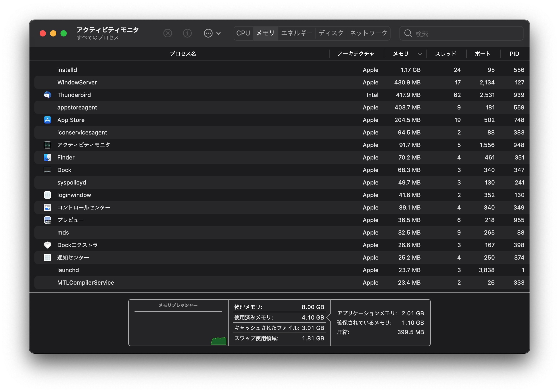Click the Finder process name
The width and height of the screenshot is (559, 392).
pyautogui.click(x=66, y=157)
